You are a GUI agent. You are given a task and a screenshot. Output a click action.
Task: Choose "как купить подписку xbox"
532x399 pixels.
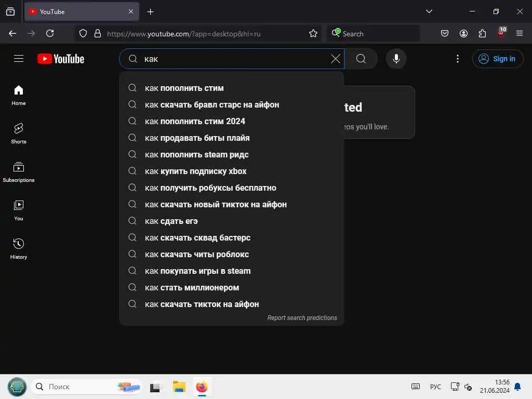232,171
